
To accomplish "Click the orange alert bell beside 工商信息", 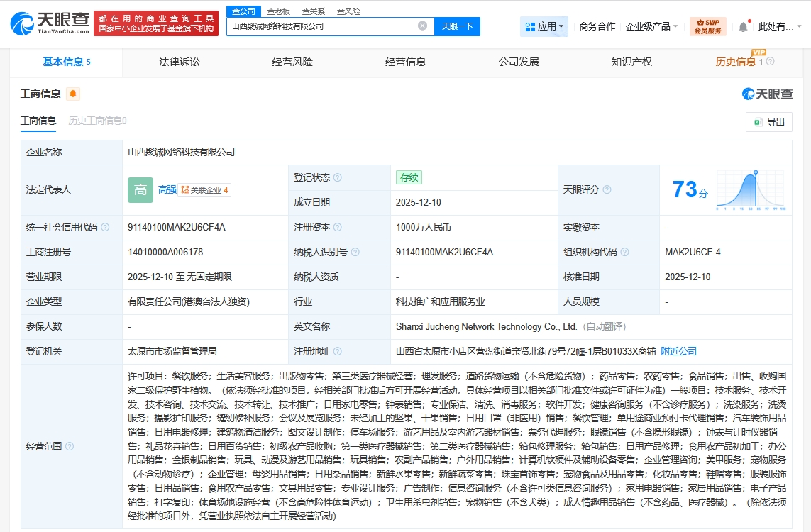I will tap(73, 94).
